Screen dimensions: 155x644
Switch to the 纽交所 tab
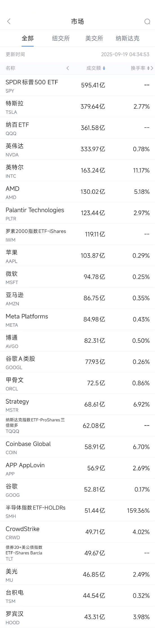(x=61, y=38)
